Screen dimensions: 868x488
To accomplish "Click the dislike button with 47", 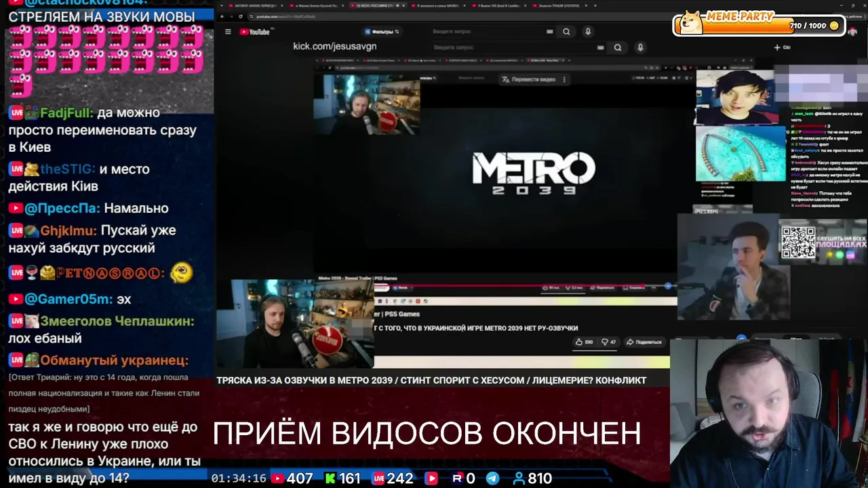I will point(609,342).
